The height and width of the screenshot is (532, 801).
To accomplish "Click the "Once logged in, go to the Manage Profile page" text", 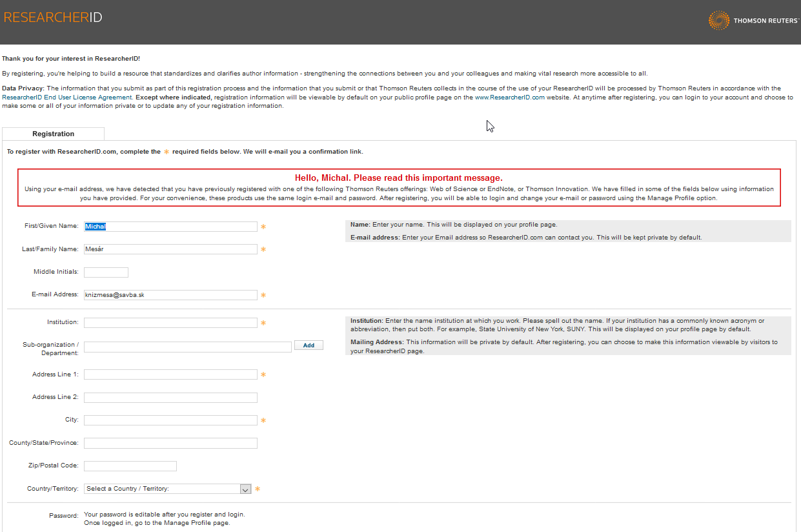I will tap(157, 523).
